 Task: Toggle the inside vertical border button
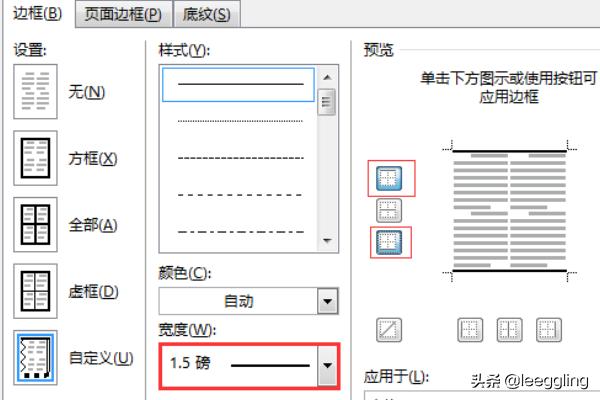[509, 330]
